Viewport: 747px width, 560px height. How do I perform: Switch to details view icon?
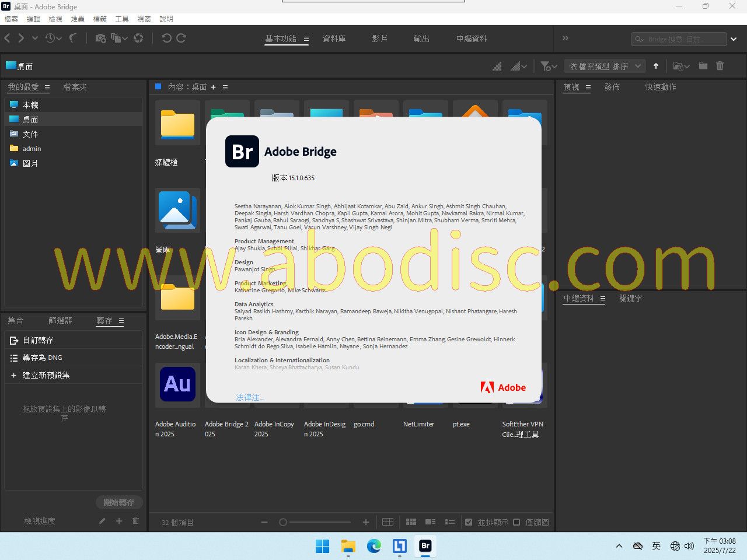[431, 522]
